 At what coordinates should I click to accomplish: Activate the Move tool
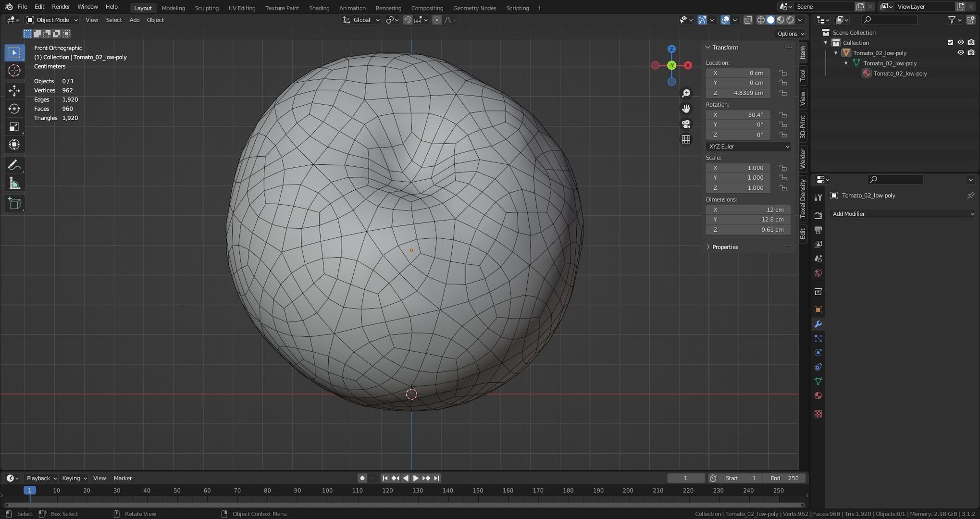coord(14,91)
